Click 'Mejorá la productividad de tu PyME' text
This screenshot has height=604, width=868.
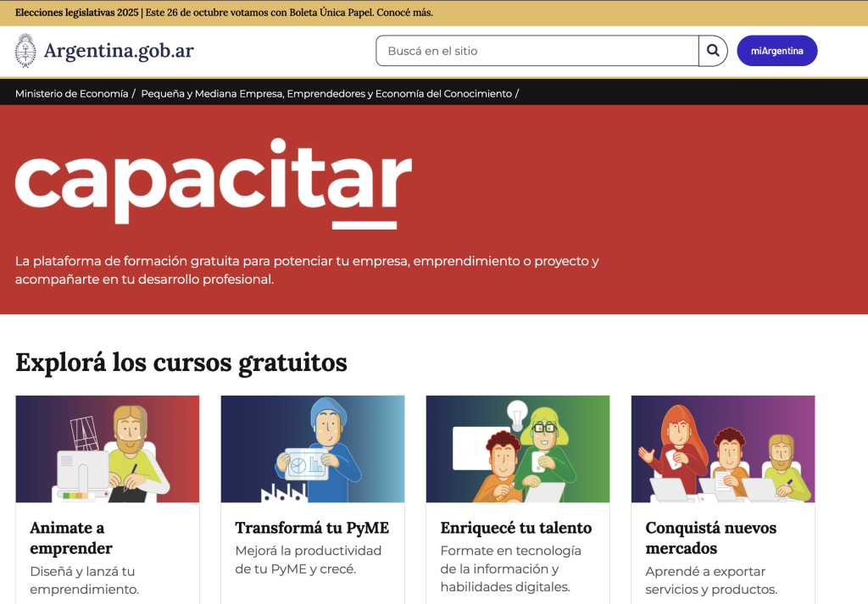pyautogui.click(x=309, y=560)
